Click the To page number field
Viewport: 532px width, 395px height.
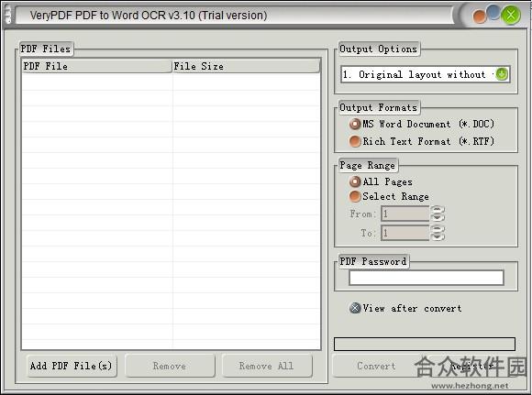[405, 233]
